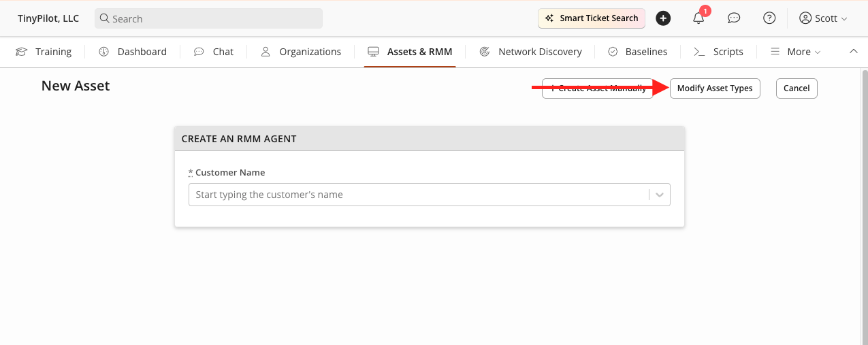Go to the Baselines tab

[x=637, y=52]
